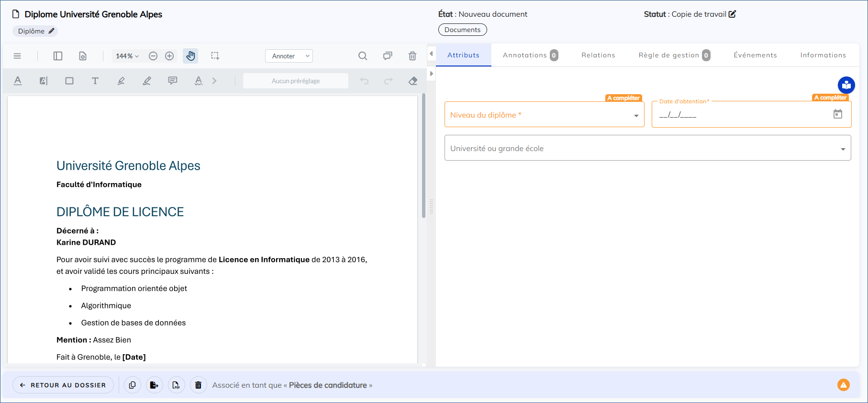
Task: Click the eraser tool icon
Action: click(413, 81)
